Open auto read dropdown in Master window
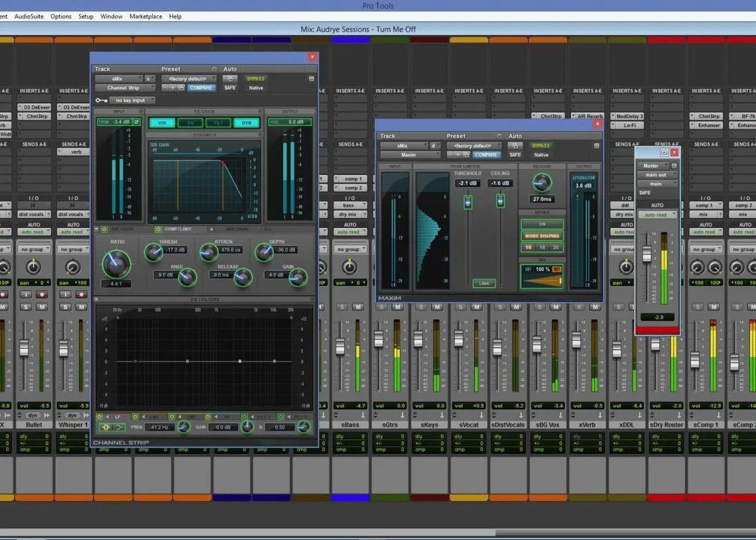The width and height of the screenshot is (756, 540). coord(657,215)
